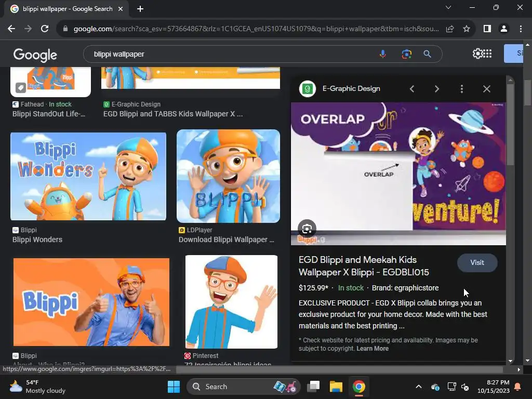Viewport: 532px width, 399px height.
Task: Click the forward navigation arrow
Action: pyautogui.click(x=28, y=29)
